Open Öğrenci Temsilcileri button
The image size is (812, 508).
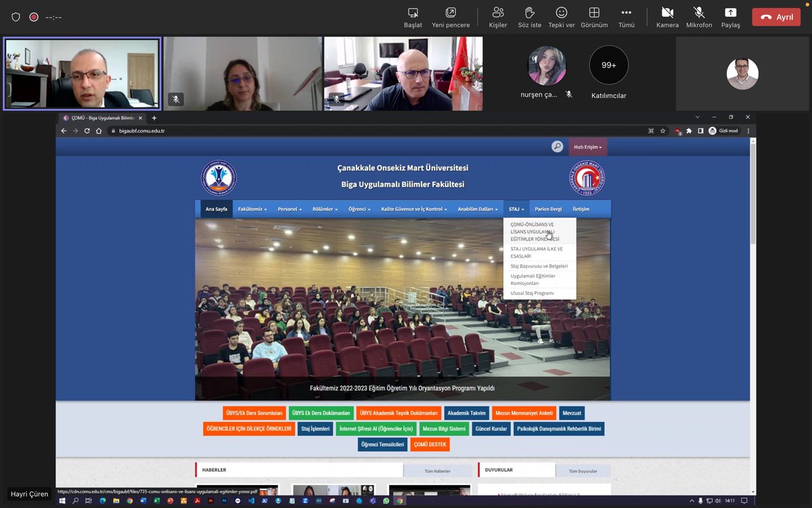pos(382,445)
